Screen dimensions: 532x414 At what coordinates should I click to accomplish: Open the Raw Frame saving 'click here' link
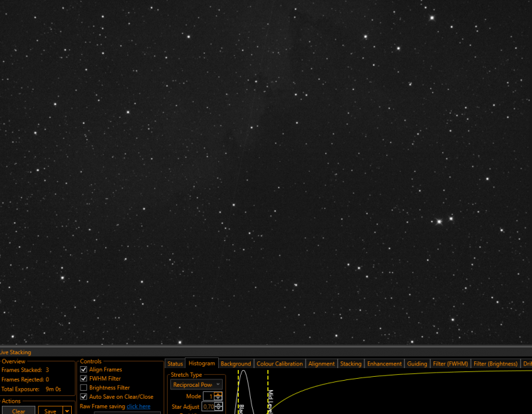[x=138, y=406]
